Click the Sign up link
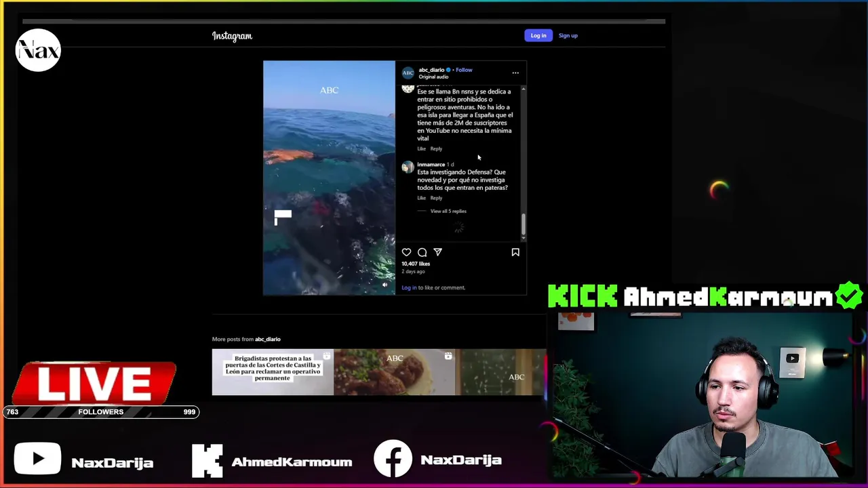The image size is (868, 488). [x=568, y=35]
